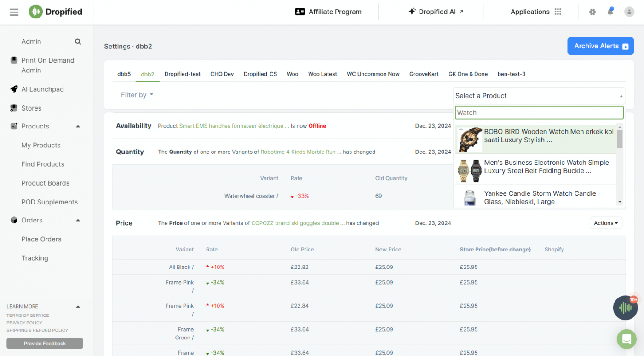The image size is (644, 356).
Task: Open the Actions dropdown for Price alert
Action: tap(606, 223)
